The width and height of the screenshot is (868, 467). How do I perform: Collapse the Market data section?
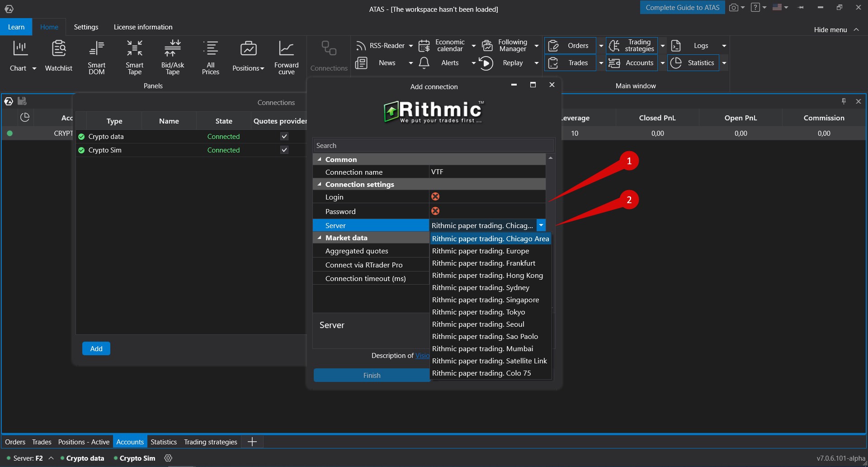coord(319,238)
